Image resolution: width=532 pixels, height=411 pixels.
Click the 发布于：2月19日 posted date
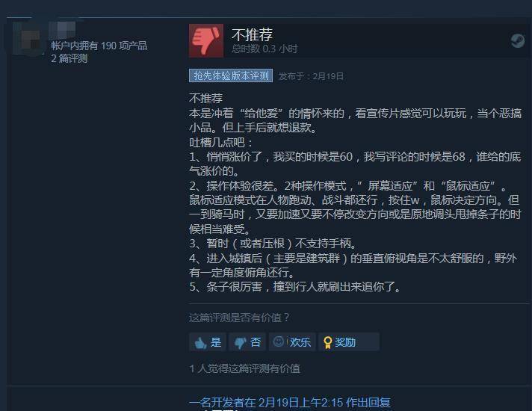click(x=311, y=76)
